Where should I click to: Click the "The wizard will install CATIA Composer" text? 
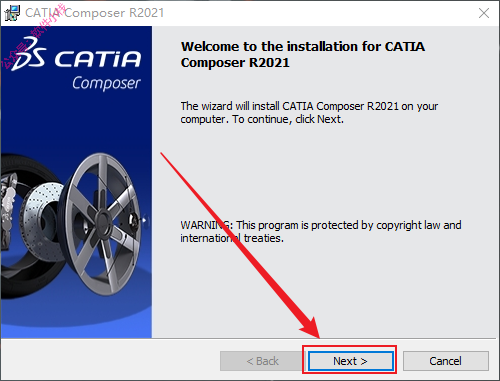309,112
